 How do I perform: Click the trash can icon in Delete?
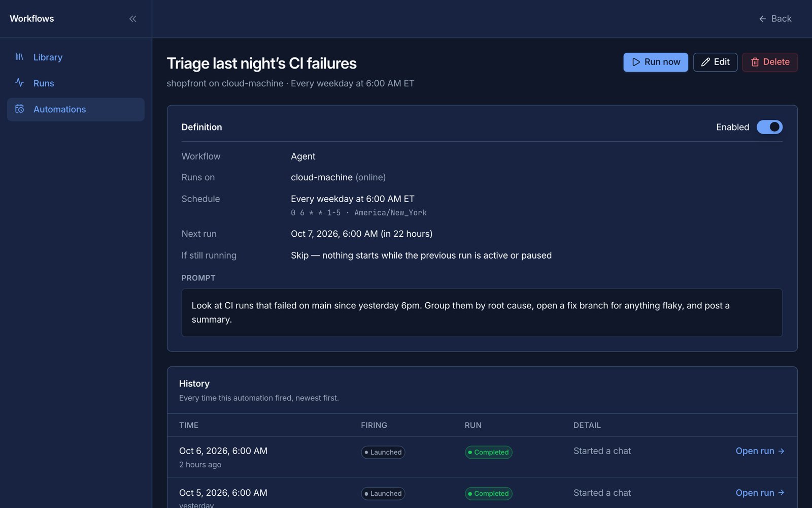[755, 62]
